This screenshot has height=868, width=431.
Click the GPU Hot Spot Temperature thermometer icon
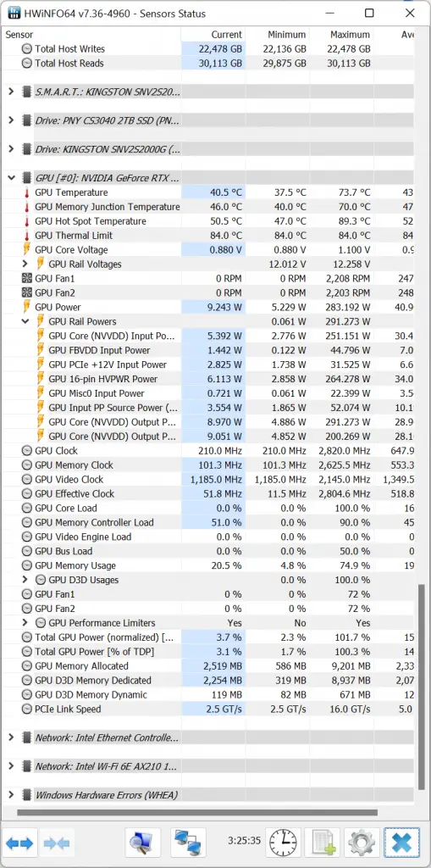tap(26, 221)
